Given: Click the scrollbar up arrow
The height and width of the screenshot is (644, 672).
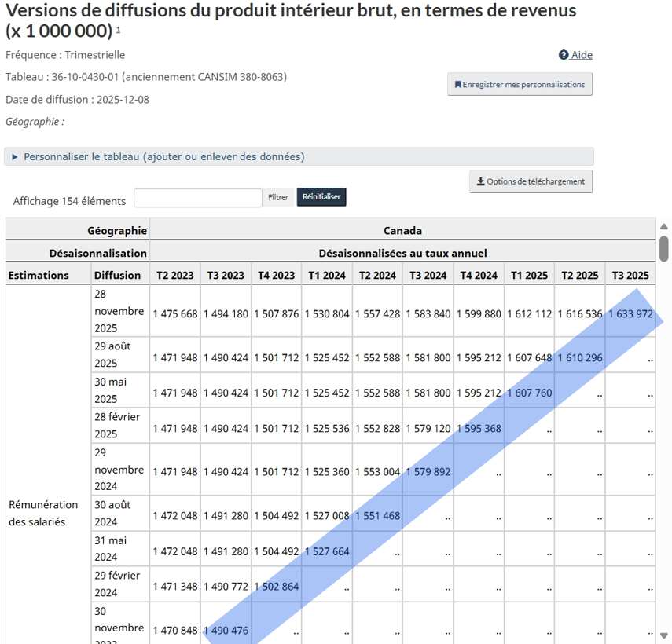Looking at the screenshot, I should click(x=663, y=225).
